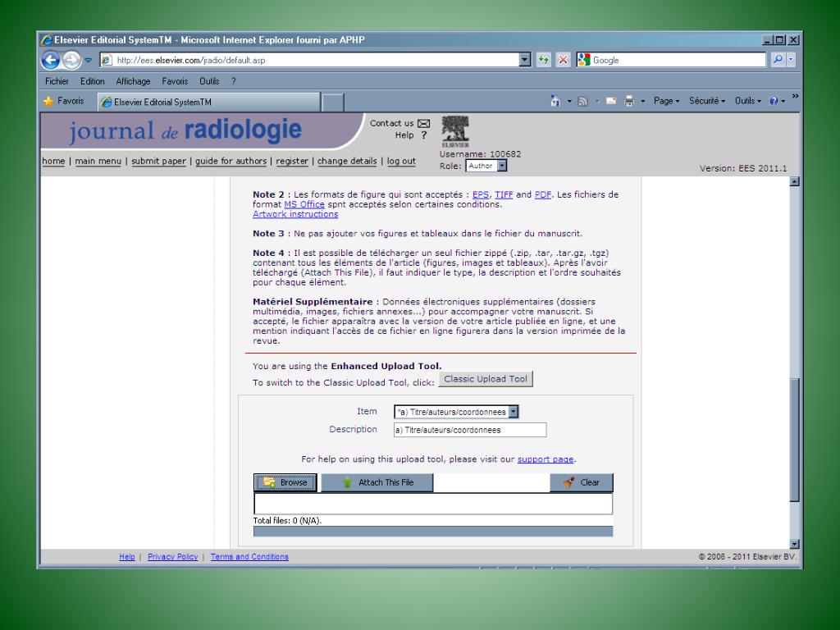Open the PDF format link
This screenshot has height=630, width=840.
coord(543,194)
